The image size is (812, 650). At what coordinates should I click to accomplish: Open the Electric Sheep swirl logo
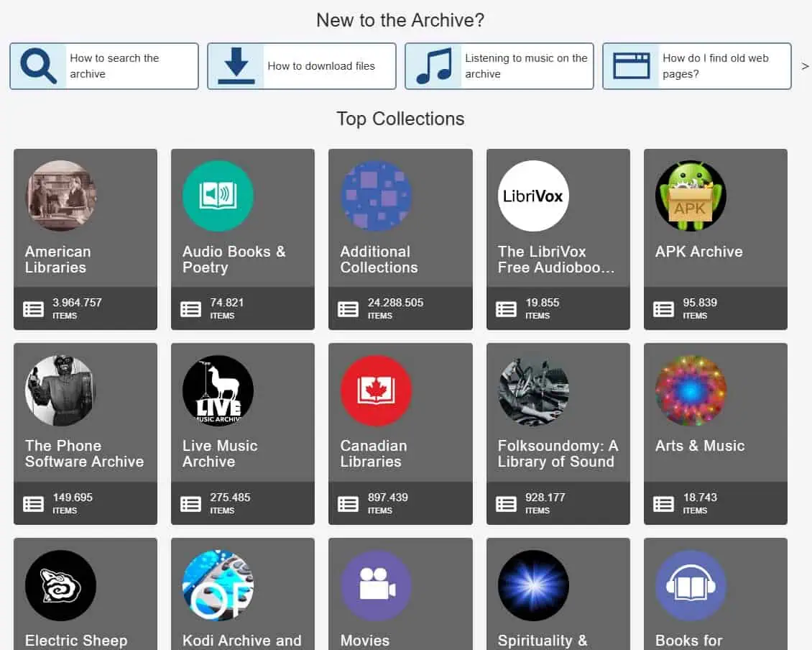click(x=60, y=585)
